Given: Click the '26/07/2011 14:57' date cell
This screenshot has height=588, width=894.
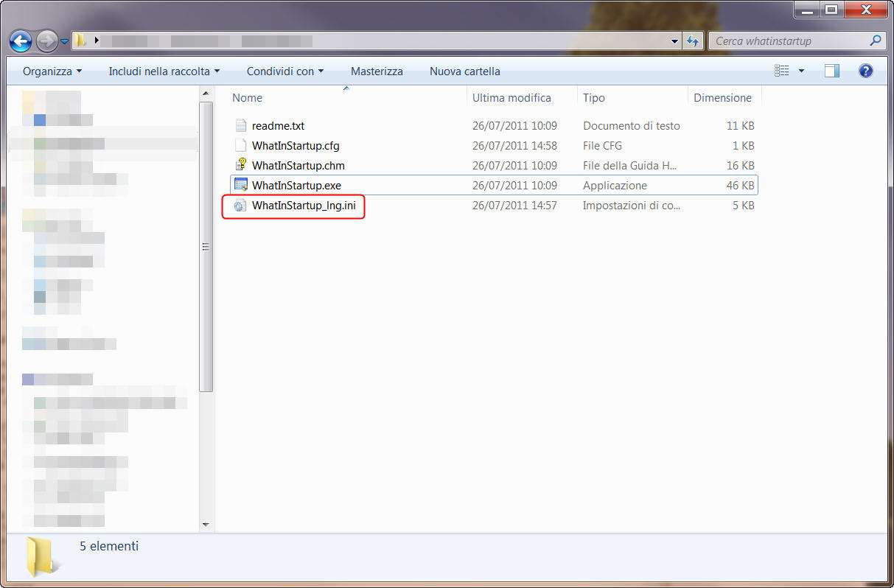Looking at the screenshot, I should click(514, 206).
